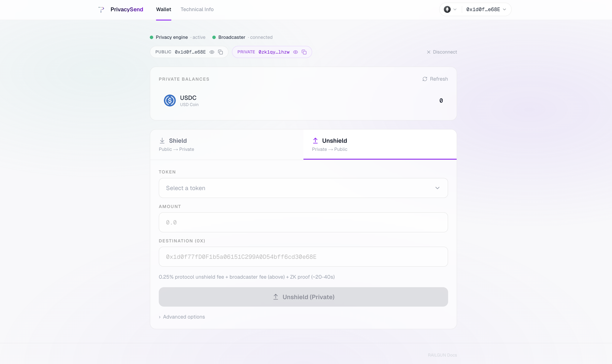The image size is (612, 364).
Task: Click the PRIVATE 0zk1qy…lhzw text
Action: (x=263, y=52)
